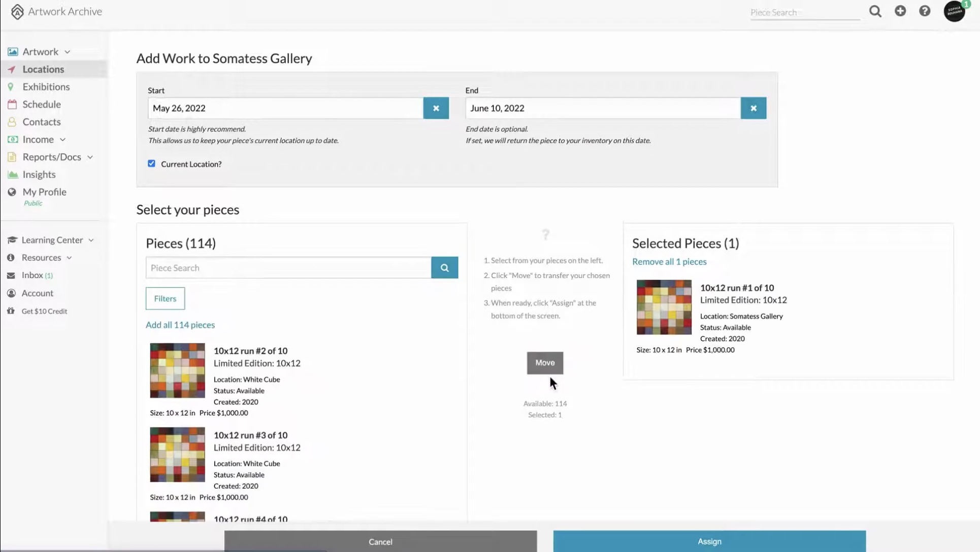
Task: Click the Locations arrow icon
Action: 12,70
